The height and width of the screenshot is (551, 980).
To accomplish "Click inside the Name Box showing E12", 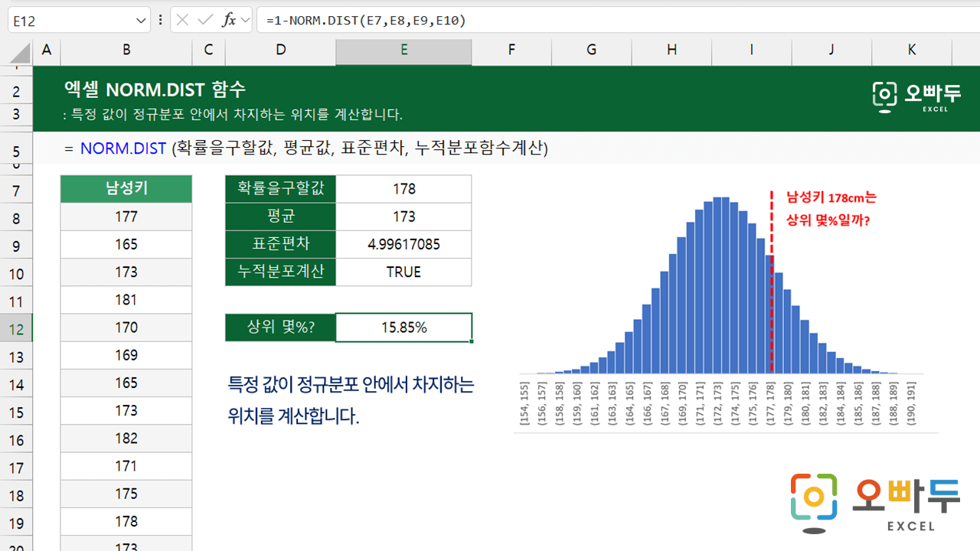I will coord(69,21).
